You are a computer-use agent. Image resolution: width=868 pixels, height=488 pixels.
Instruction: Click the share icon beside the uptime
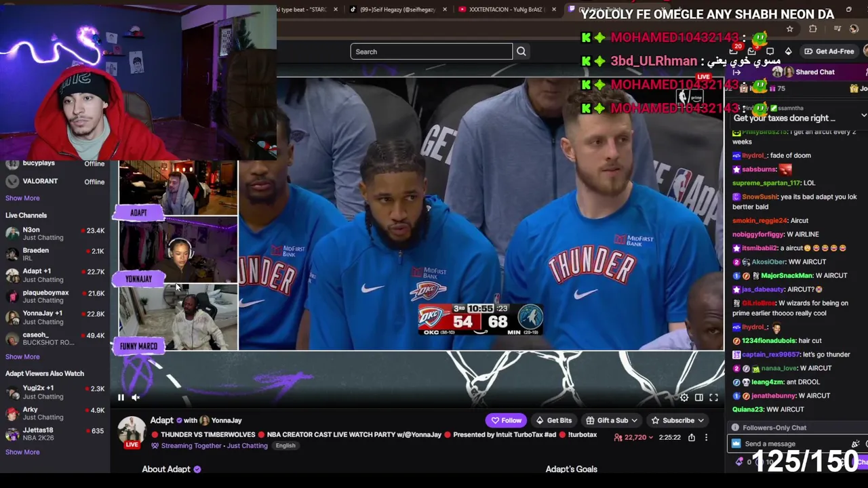(692, 438)
